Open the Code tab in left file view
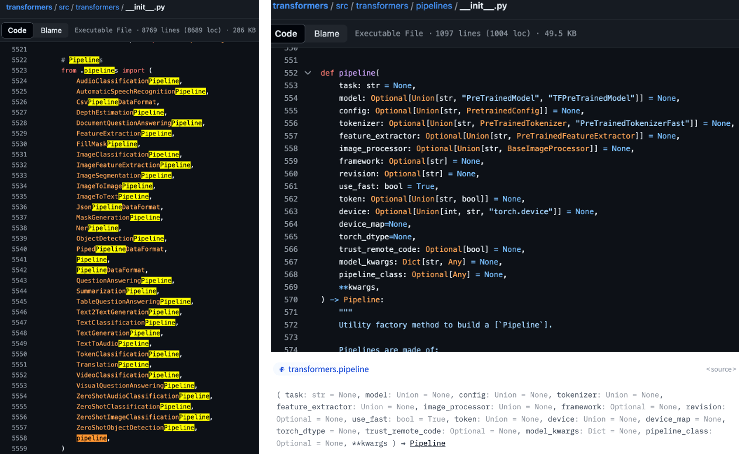This screenshot has height=454, width=739. coord(17,30)
